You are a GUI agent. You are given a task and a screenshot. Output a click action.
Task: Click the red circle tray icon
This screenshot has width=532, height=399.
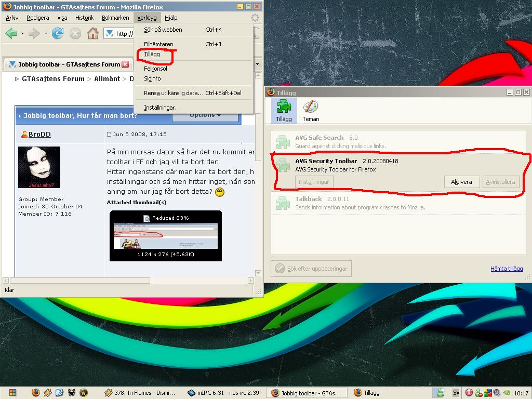click(469, 393)
